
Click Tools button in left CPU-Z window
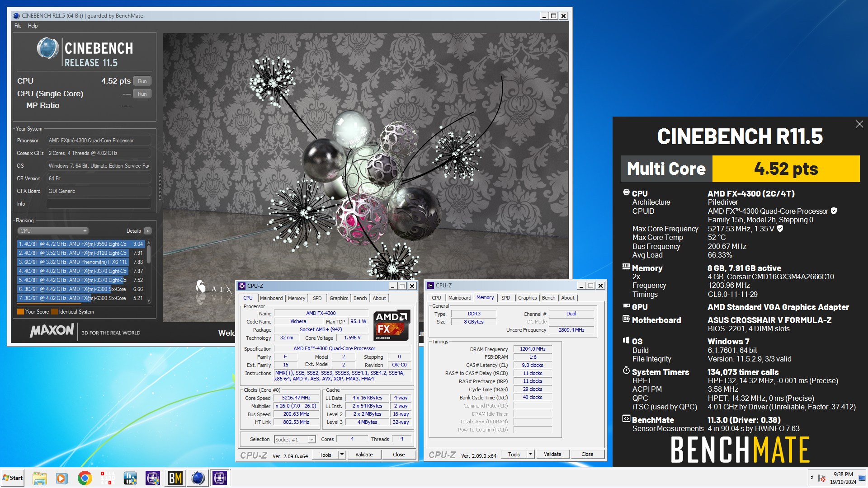pyautogui.click(x=325, y=455)
